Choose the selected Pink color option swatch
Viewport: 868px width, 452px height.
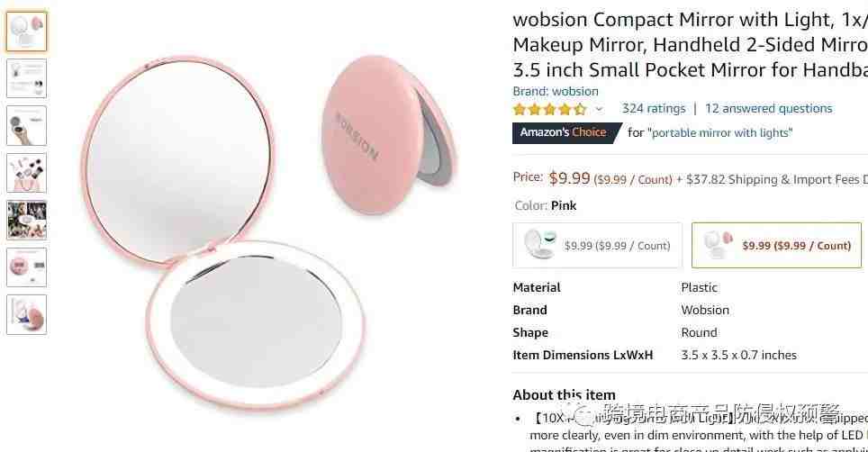(777, 245)
